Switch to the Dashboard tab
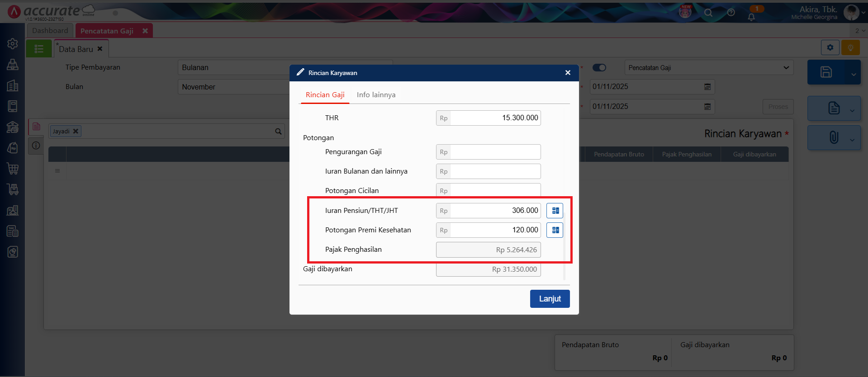 (50, 31)
